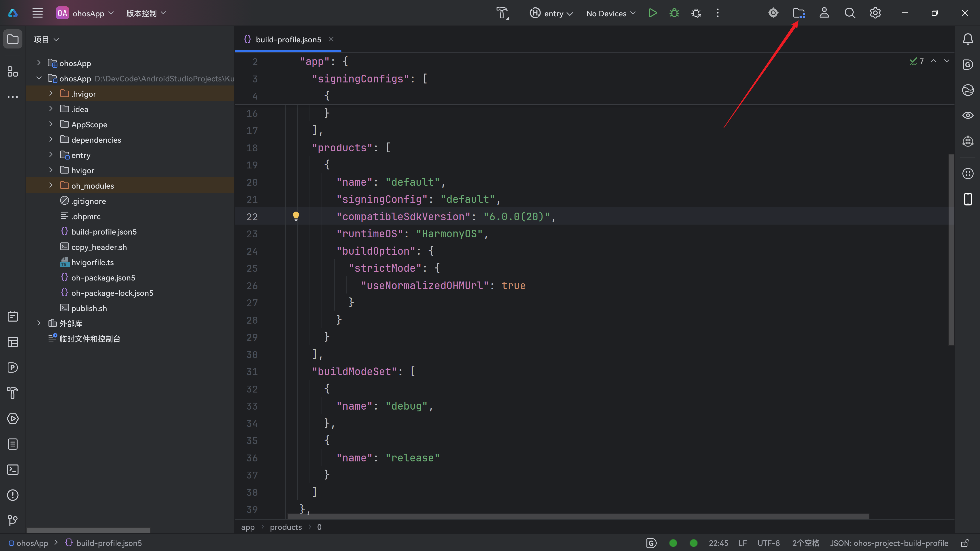This screenshot has height=551, width=980.
Task: Open the Git version control tool window
Action: (13, 520)
